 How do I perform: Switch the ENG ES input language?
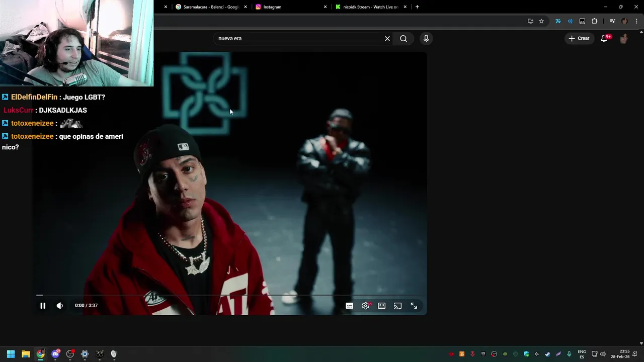point(582,354)
